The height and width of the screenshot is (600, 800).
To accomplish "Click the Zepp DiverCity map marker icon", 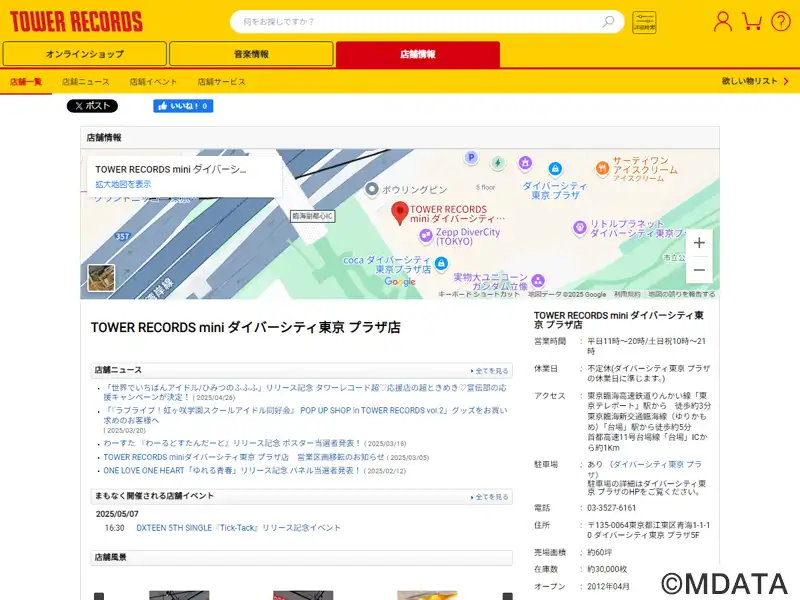I will (x=426, y=236).
